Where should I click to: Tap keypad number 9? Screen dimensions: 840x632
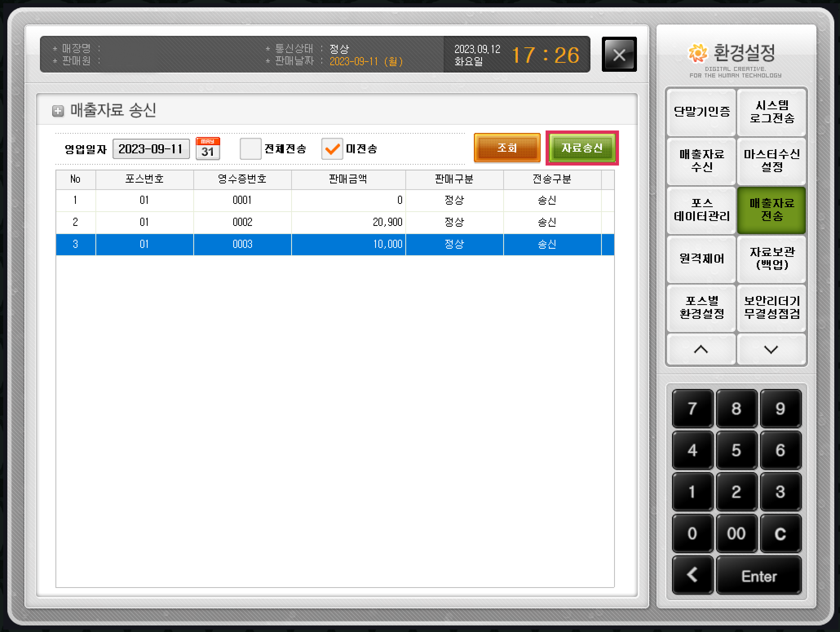pos(780,408)
